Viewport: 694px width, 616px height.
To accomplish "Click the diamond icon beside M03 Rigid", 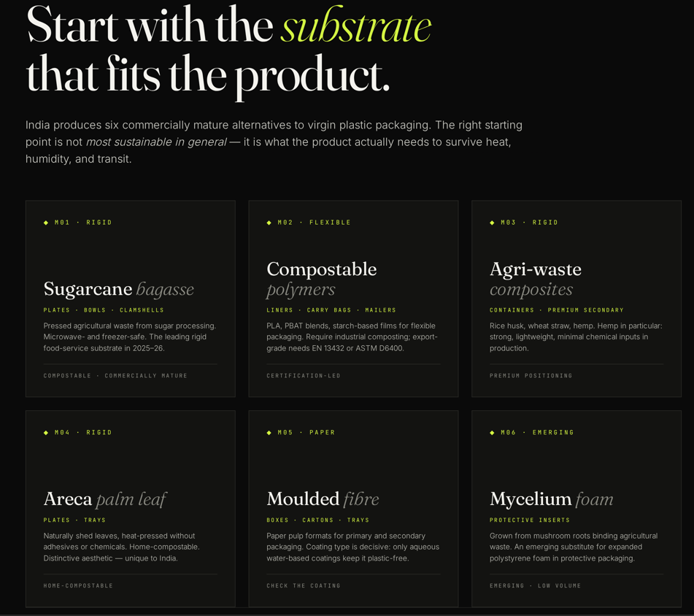I will [x=492, y=223].
